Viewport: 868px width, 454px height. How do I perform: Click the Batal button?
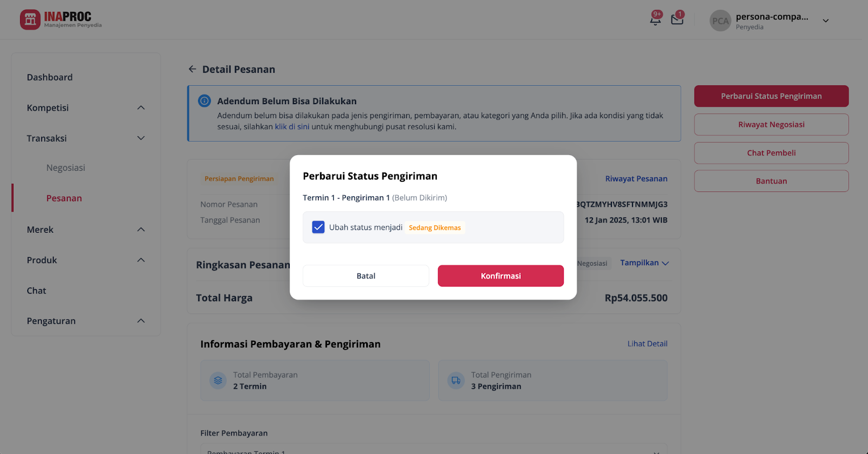click(x=366, y=276)
